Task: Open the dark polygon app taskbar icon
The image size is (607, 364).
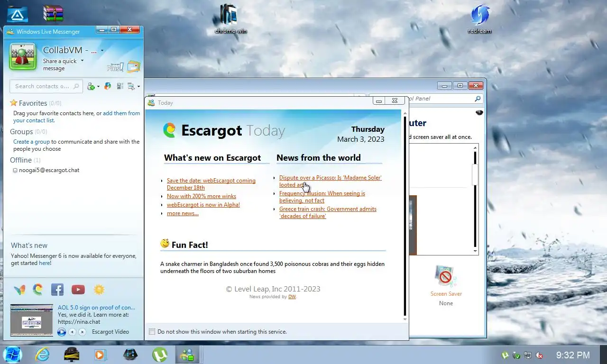Action: click(x=130, y=355)
